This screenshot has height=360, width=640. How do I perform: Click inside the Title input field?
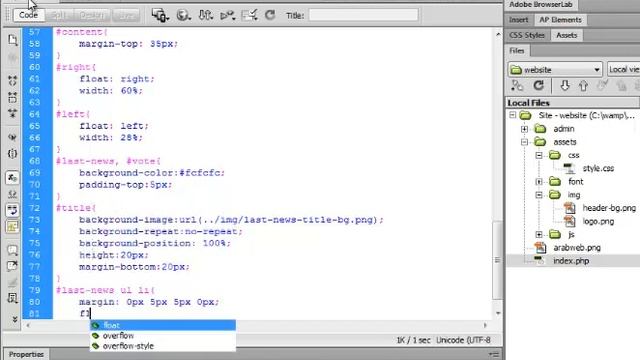click(x=363, y=16)
